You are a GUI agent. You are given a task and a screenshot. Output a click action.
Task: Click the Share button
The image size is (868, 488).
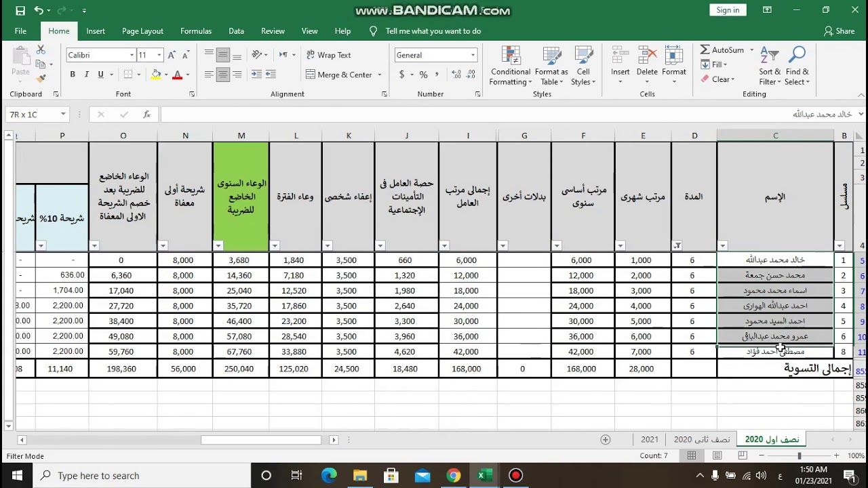coord(839,31)
